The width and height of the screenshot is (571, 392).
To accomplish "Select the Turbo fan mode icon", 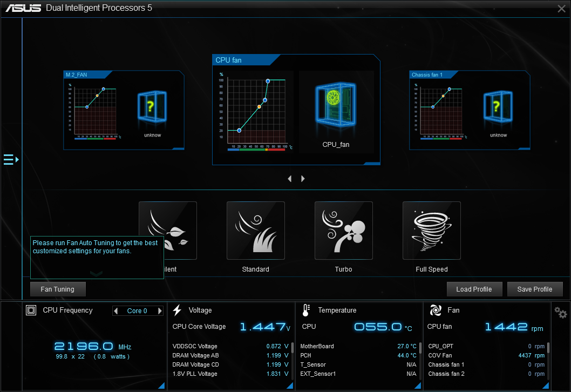I will pyautogui.click(x=344, y=231).
